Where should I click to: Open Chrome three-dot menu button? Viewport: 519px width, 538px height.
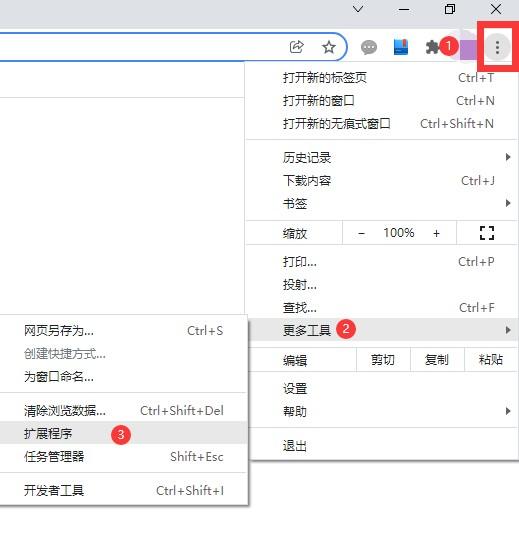[x=497, y=47]
